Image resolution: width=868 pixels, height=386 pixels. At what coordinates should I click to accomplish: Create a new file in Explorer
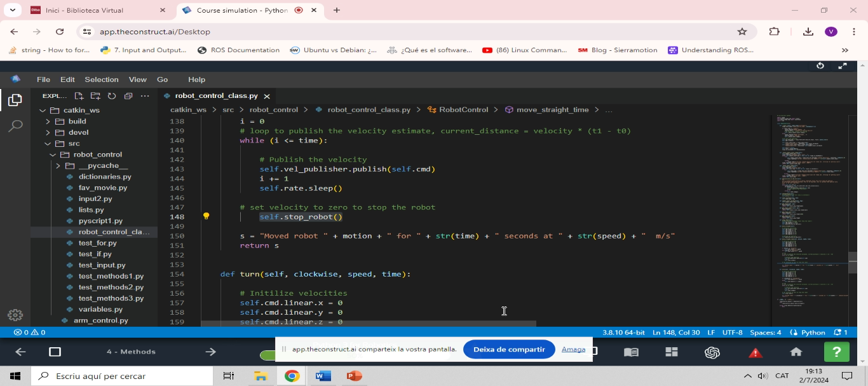(79, 96)
